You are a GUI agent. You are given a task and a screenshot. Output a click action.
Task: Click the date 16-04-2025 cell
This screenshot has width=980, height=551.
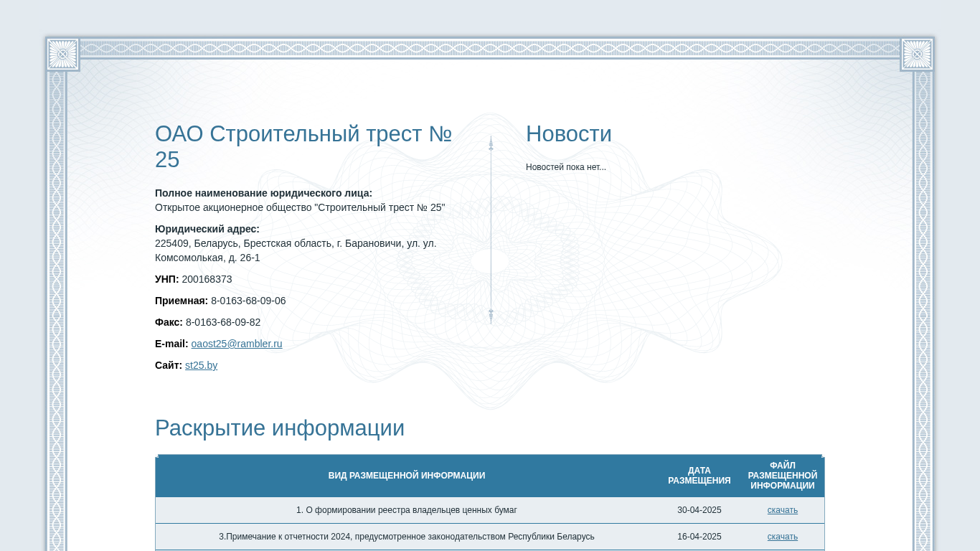699,537
